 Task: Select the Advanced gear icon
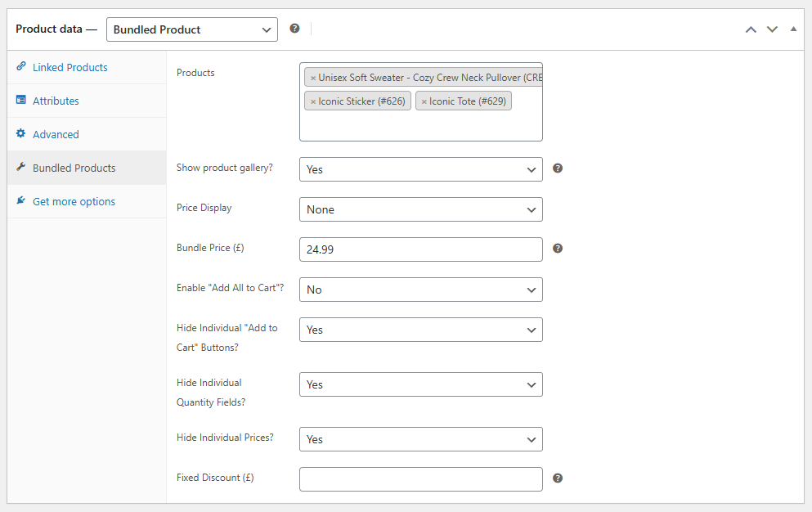[20, 134]
